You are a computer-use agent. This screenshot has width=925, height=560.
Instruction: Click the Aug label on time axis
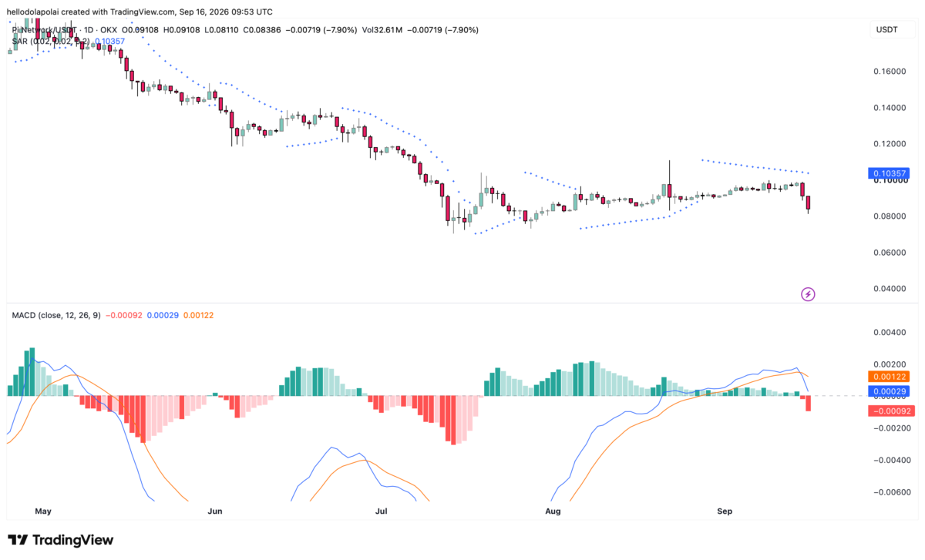coord(553,511)
